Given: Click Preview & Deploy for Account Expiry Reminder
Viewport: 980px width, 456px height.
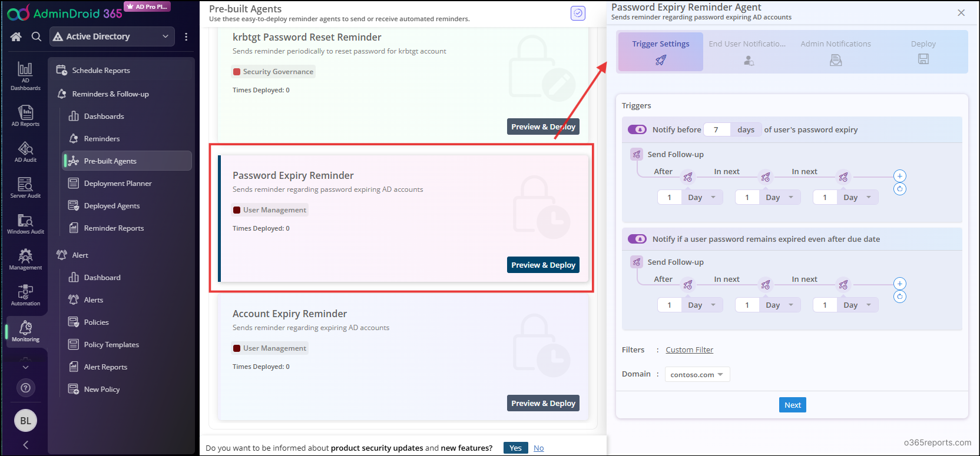Looking at the screenshot, I should pos(543,403).
